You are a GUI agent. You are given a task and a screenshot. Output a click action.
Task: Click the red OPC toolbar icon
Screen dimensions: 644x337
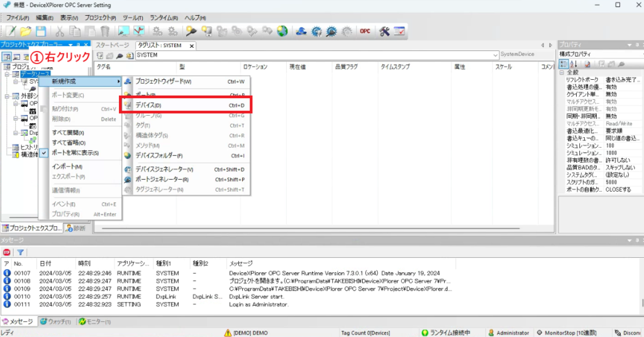coord(365,31)
